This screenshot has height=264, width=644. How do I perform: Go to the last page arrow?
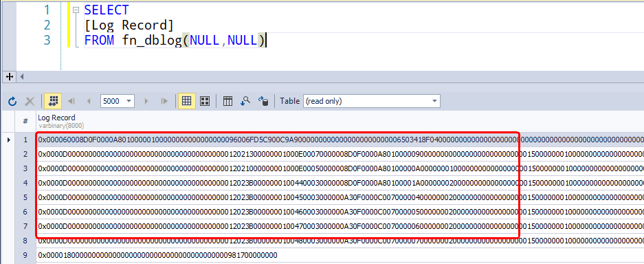(164, 101)
